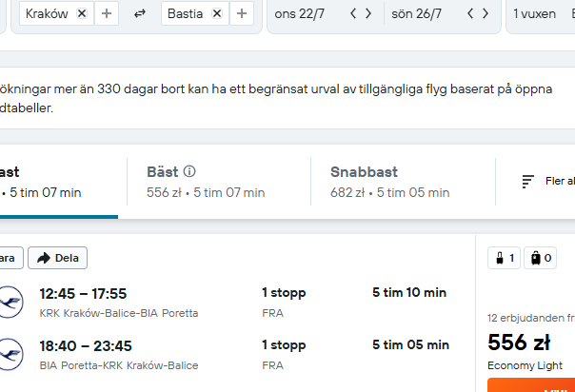
Task: Open the Fler sorting options menu
Action: point(548,182)
